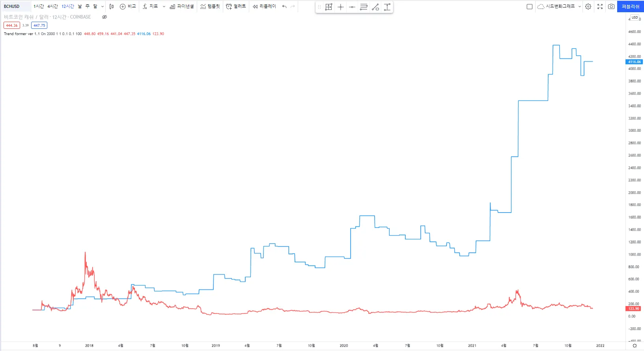Viewport: 644px width, 351px height.
Task: Enter fullscreen mode
Action: click(x=600, y=6)
